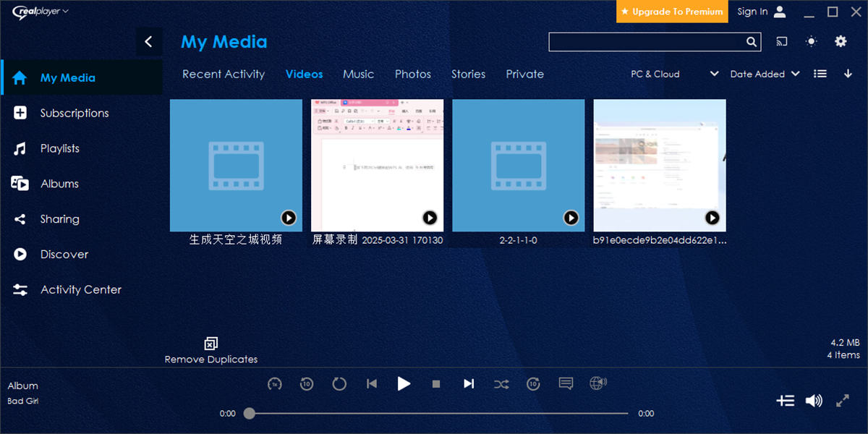
Task: Click Upgrade To Premium
Action: (x=671, y=12)
